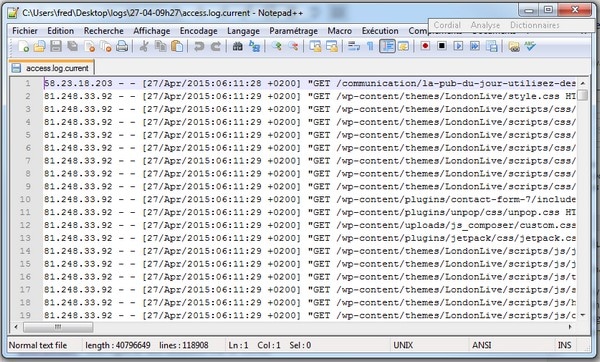Zoom out with the magnifier minus icon
Screen dimensions: 600x362
point(293,47)
